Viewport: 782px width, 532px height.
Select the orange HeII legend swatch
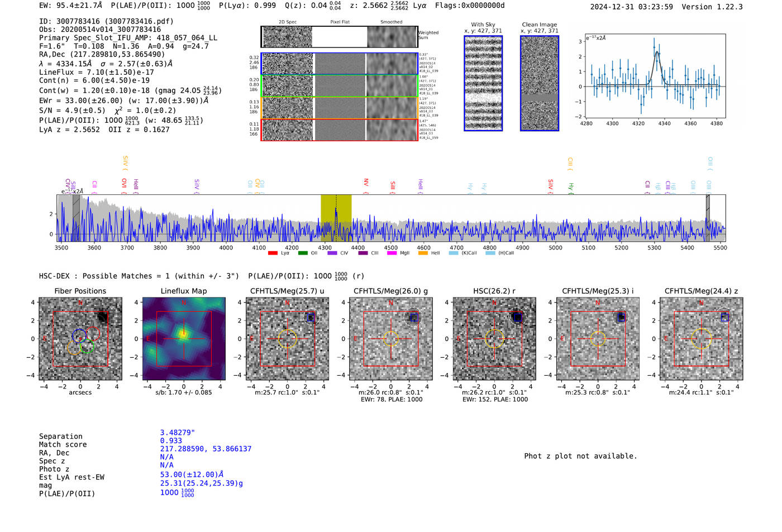(423, 253)
